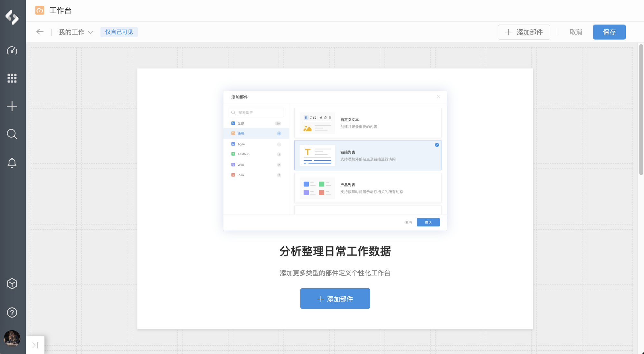Screen dimensions: 644x354
Task: Click the blue 保存 save button
Action: point(609,32)
